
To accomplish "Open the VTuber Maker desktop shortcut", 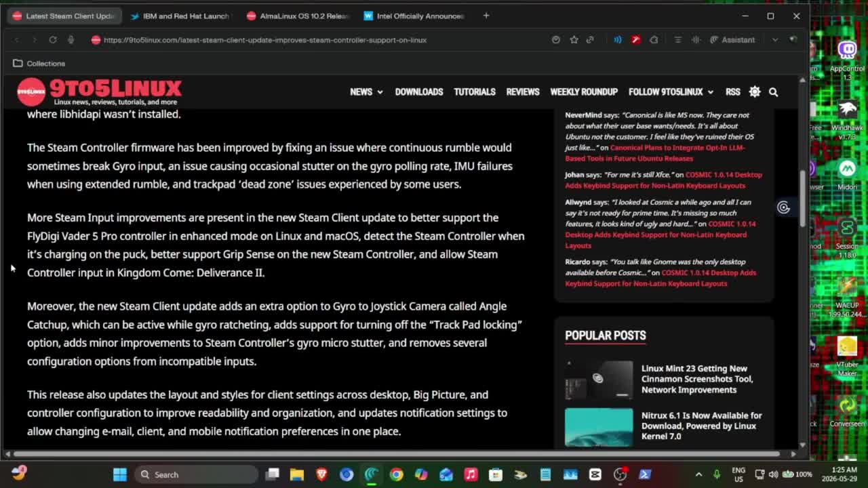I will click(x=847, y=355).
